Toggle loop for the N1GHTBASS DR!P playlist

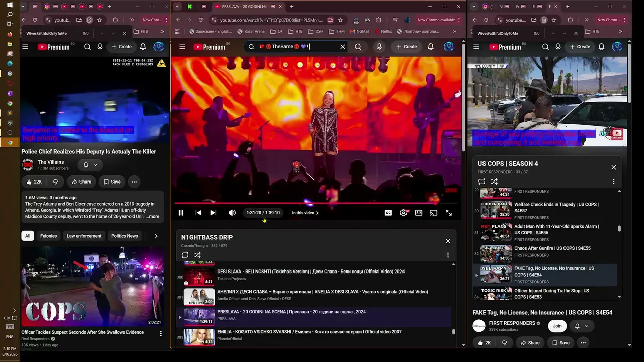[x=185, y=255]
